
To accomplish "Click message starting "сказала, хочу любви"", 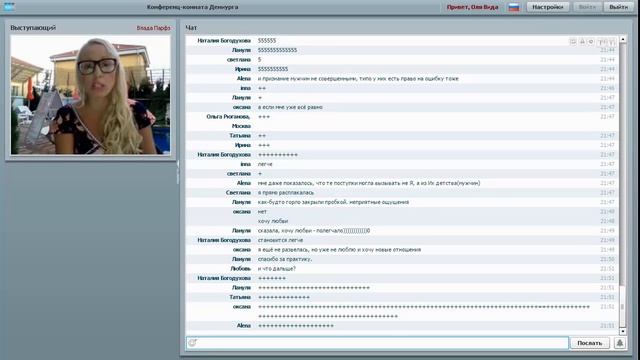I will tap(314, 231).
